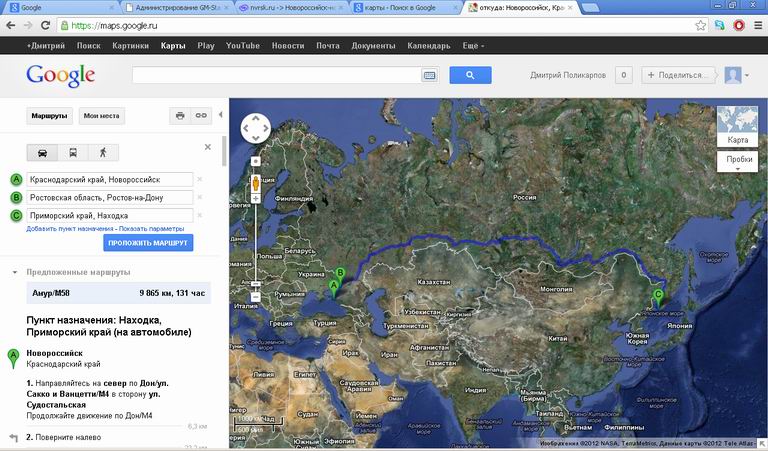Expand the Пробки traffic layer dropdown
Screen dimensions: 768x451
pos(737,162)
